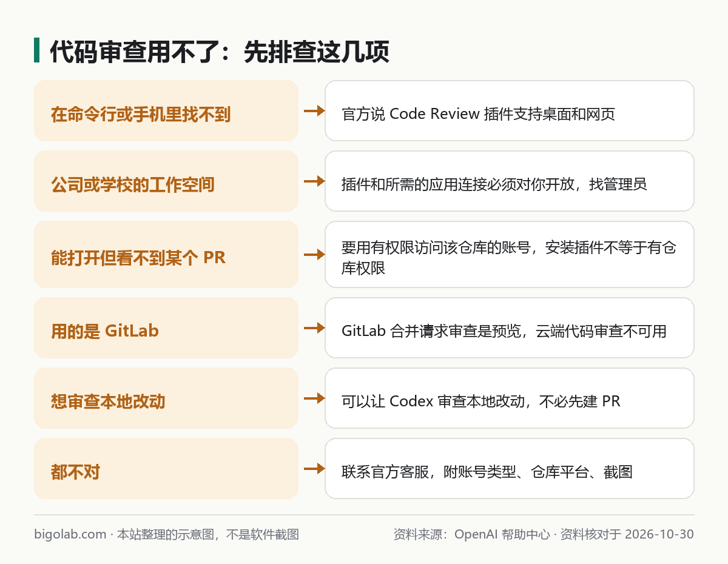Click the answer '可以让 Codex 审查本地改动'

point(510,398)
